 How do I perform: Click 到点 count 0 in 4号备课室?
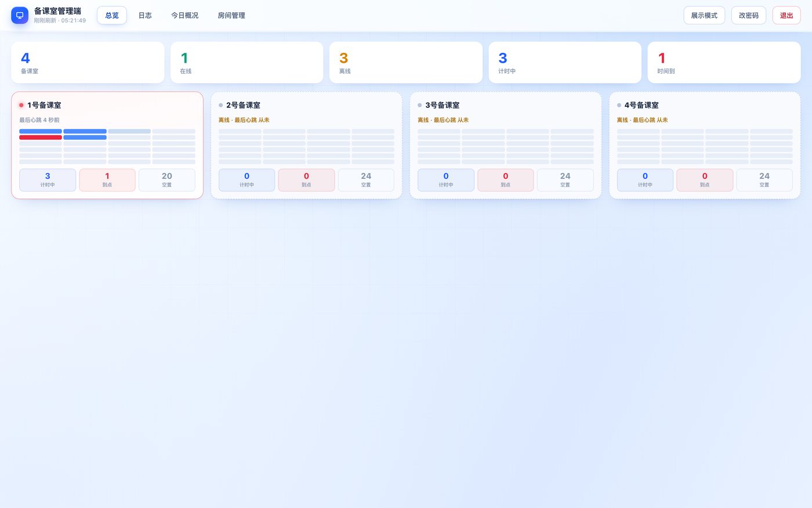pos(705,180)
